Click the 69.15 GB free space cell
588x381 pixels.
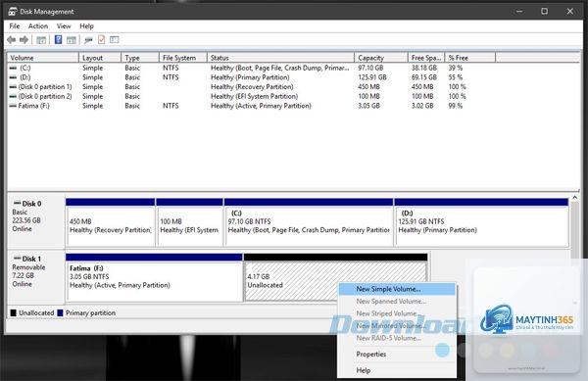point(424,77)
